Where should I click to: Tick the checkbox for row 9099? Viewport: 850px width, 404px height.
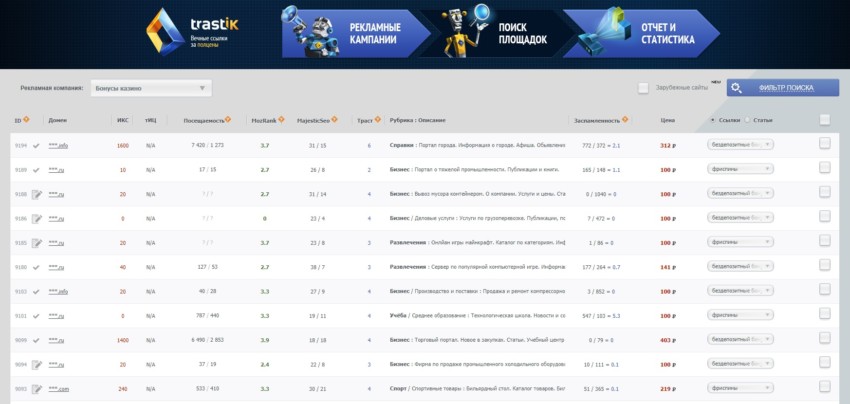825,337
